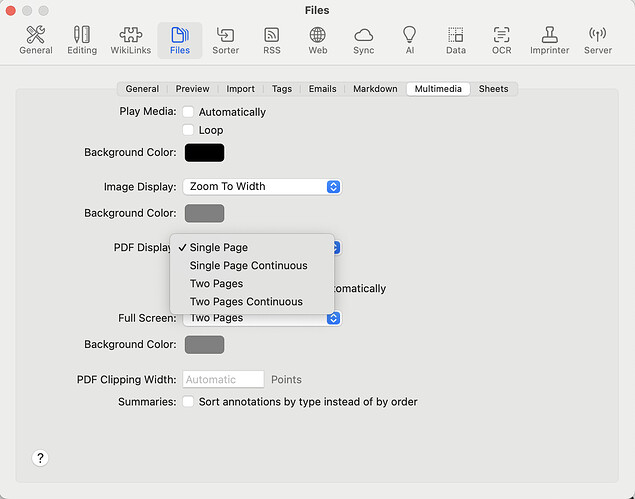Image resolution: width=635 pixels, height=499 pixels.
Task: Enable sort annotations by type checkbox
Action: (188, 402)
